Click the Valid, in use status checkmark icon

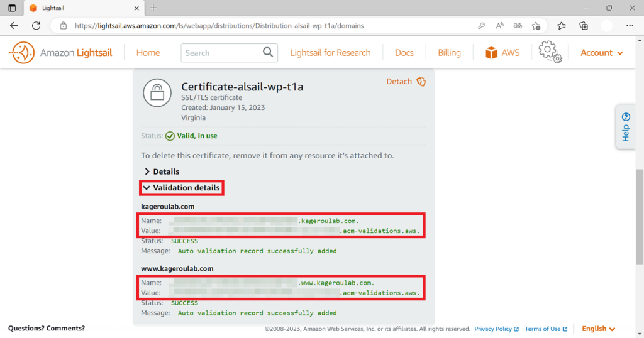coord(170,136)
